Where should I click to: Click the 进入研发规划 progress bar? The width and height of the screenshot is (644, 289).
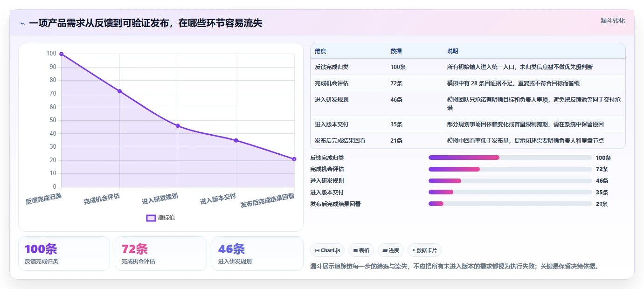(x=510, y=181)
